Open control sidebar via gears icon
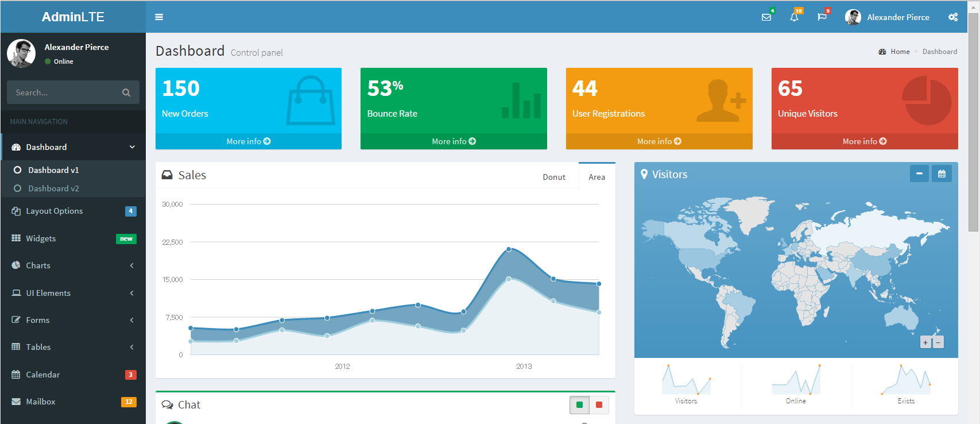The height and width of the screenshot is (424, 980). 953,17
